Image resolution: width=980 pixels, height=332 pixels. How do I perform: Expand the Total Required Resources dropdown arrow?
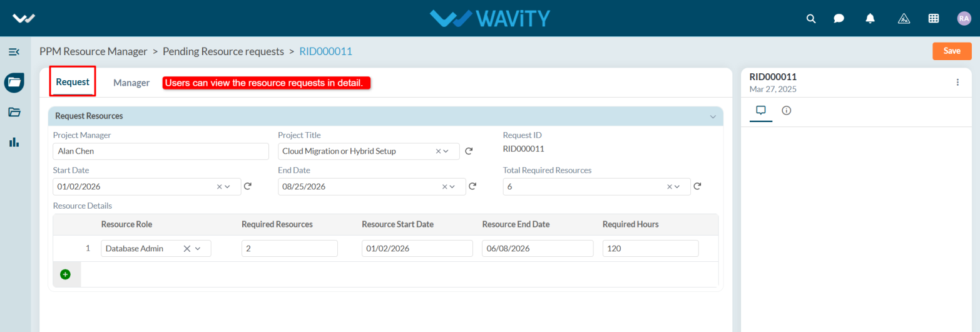677,187
